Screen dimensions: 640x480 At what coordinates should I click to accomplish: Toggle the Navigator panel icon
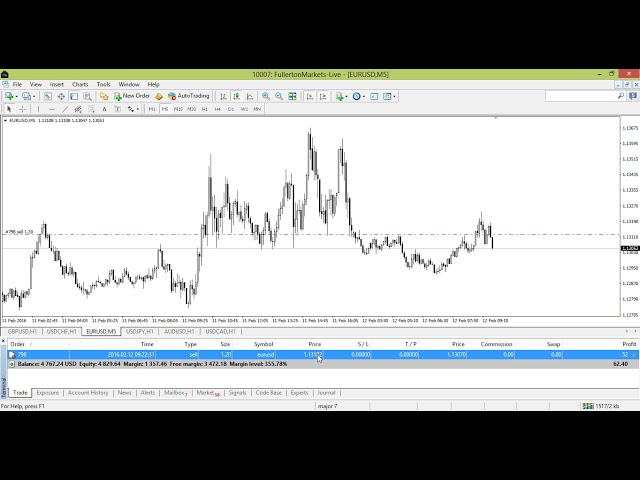[x=74, y=96]
